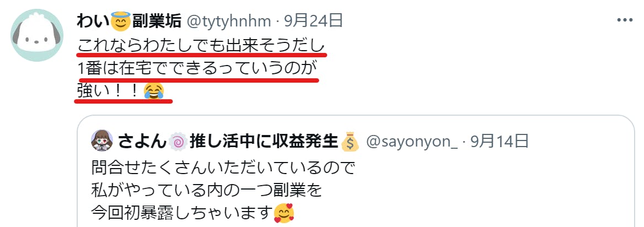Click the money bag emoji after 収益発生

click(350, 142)
